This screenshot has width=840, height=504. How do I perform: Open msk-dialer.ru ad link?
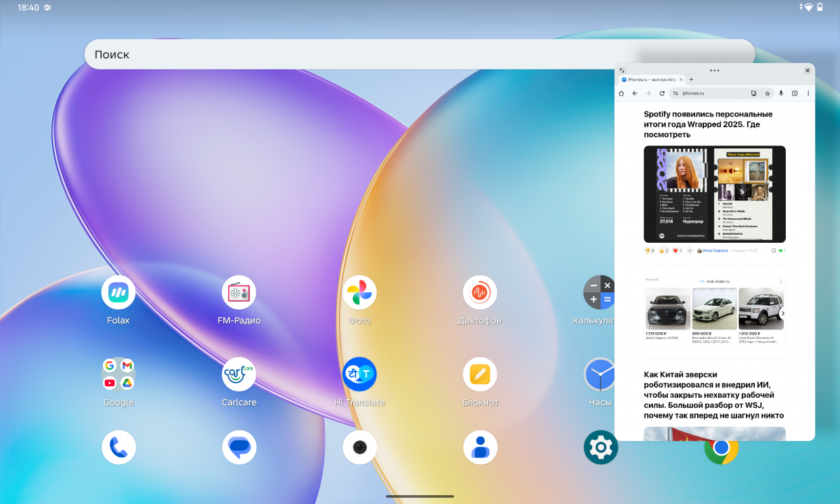point(718,281)
